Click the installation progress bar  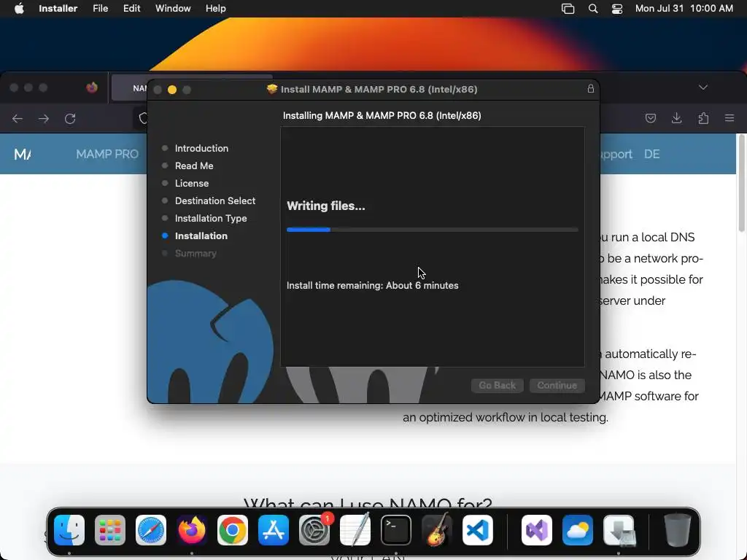(x=432, y=230)
